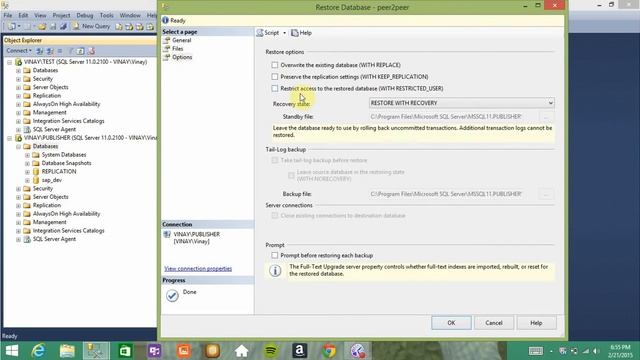
Task: Click the New Query toolbar icon
Action: click(x=76, y=26)
